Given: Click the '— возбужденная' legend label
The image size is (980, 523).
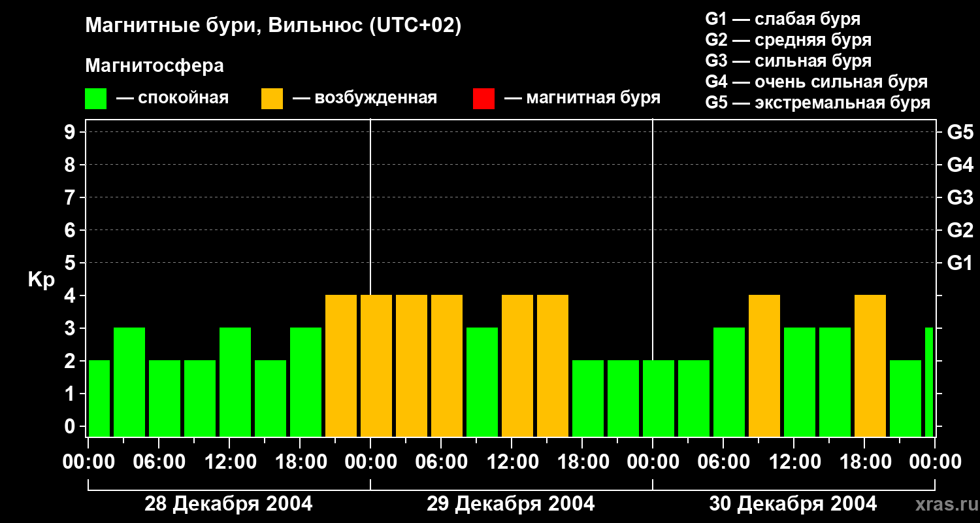Looking at the screenshot, I should [365, 98].
